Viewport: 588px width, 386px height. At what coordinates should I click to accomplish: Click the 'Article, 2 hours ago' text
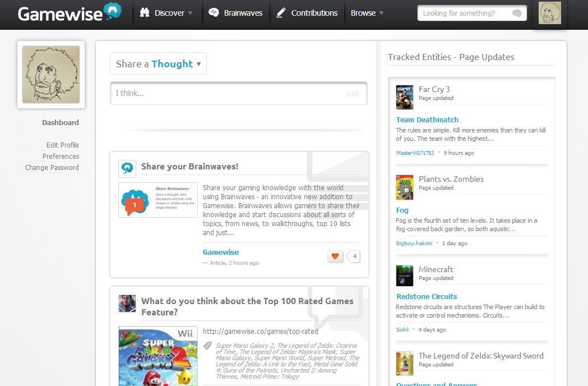(234, 263)
